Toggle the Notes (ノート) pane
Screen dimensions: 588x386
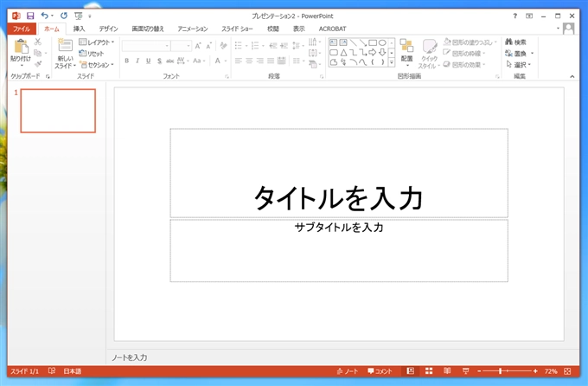click(346, 371)
